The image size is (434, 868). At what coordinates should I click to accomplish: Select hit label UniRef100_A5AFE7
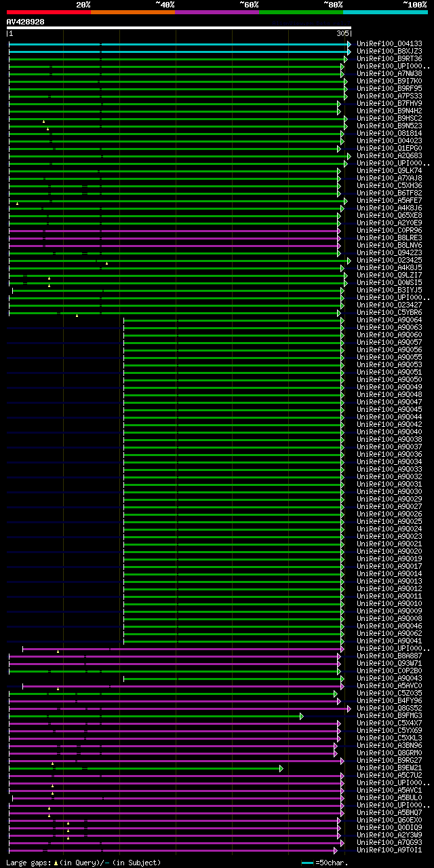389,200
